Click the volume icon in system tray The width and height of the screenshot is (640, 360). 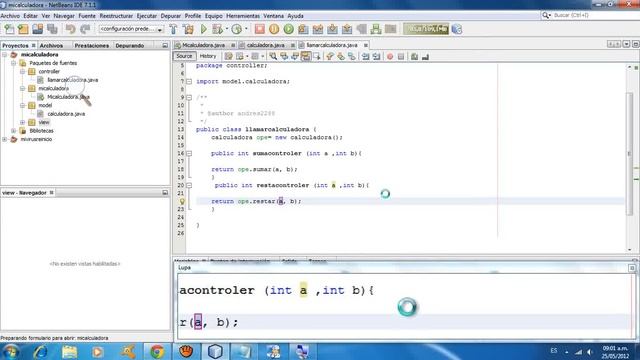(x=590, y=351)
